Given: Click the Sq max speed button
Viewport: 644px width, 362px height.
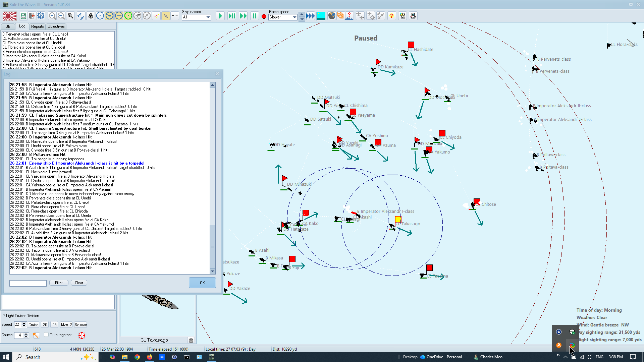Looking at the screenshot, I should tap(80, 325).
